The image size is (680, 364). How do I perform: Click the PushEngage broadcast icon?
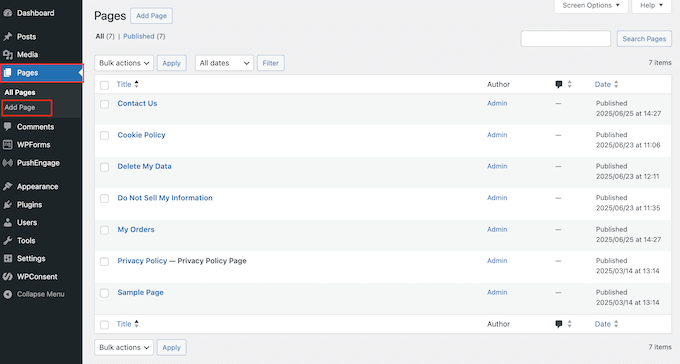7,163
